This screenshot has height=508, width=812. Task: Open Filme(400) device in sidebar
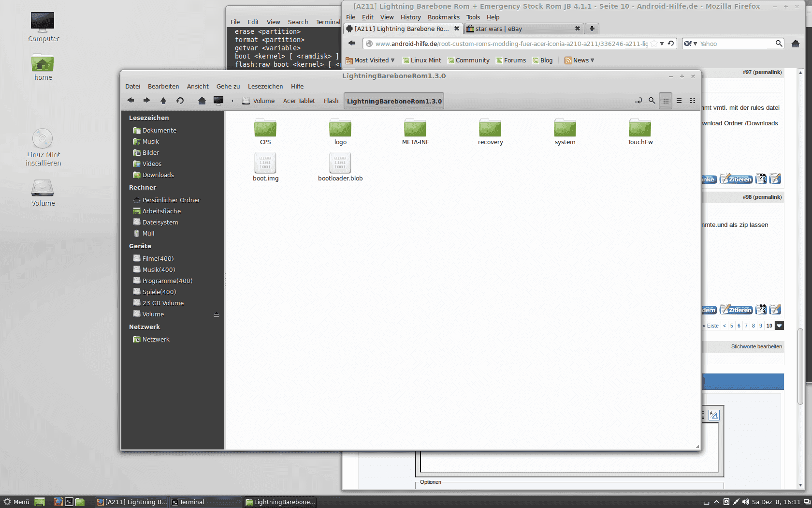coord(153,258)
